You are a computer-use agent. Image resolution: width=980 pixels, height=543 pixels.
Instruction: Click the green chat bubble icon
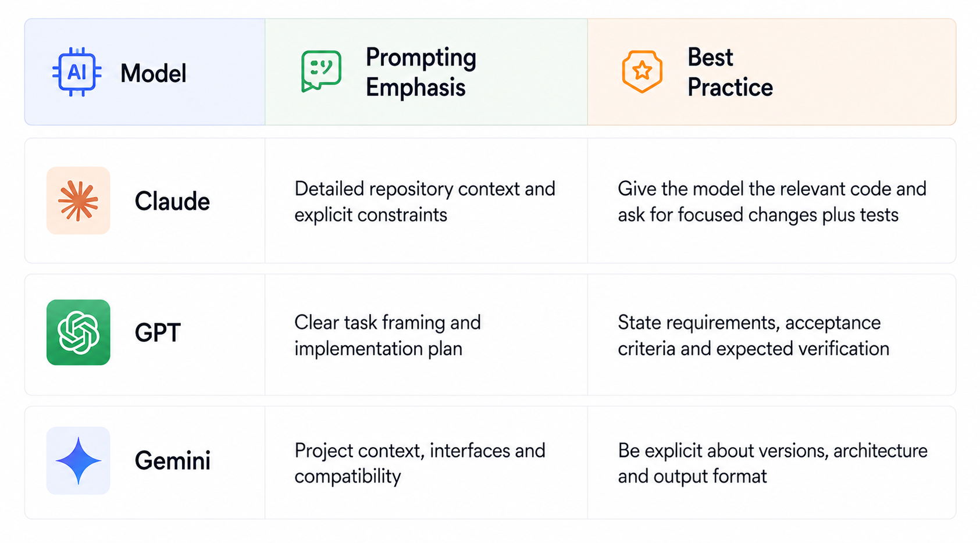(x=321, y=72)
